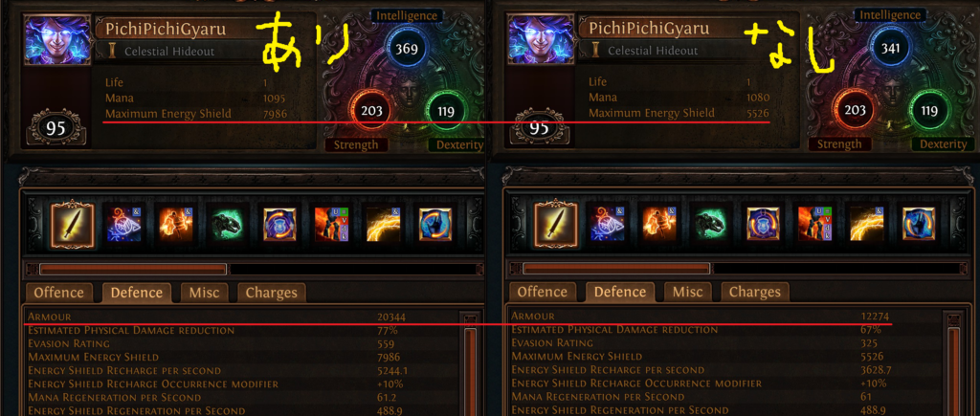The width and height of the screenshot is (980, 416).
Task: Select the purple shield aura skill in あり panel
Action: [x=279, y=225]
